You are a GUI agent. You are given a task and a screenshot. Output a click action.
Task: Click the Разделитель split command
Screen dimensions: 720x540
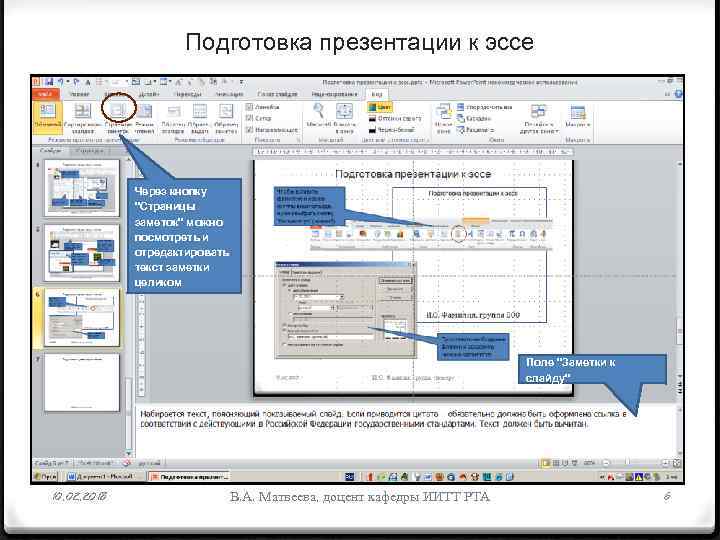click(475, 130)
